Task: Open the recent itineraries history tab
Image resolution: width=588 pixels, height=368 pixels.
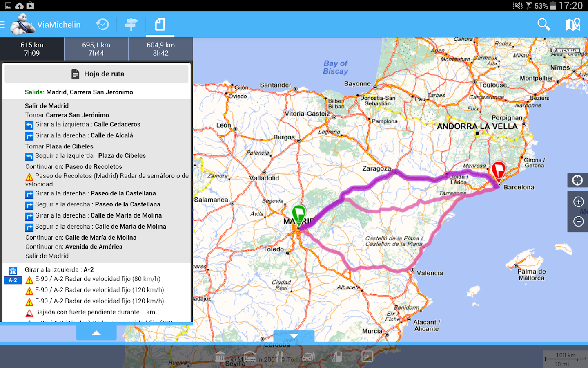Action: (x=102, y=25)
